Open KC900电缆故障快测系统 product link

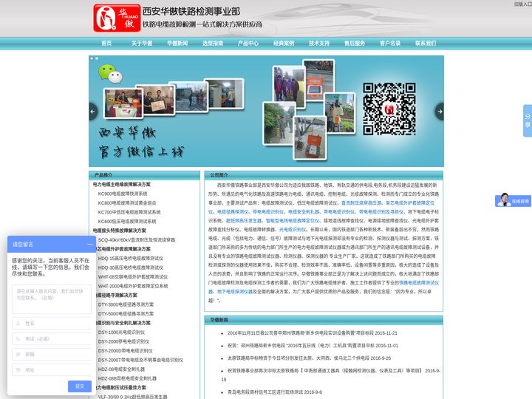tap(123, 194)
